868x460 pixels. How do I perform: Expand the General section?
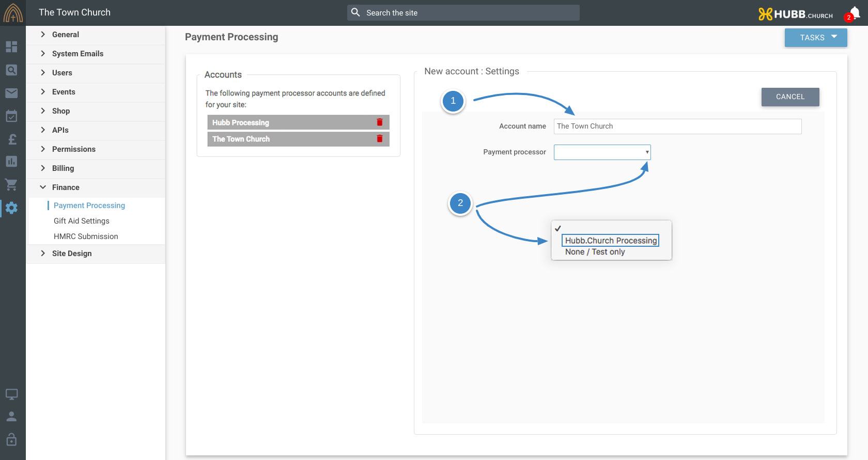tap(96, 35)
